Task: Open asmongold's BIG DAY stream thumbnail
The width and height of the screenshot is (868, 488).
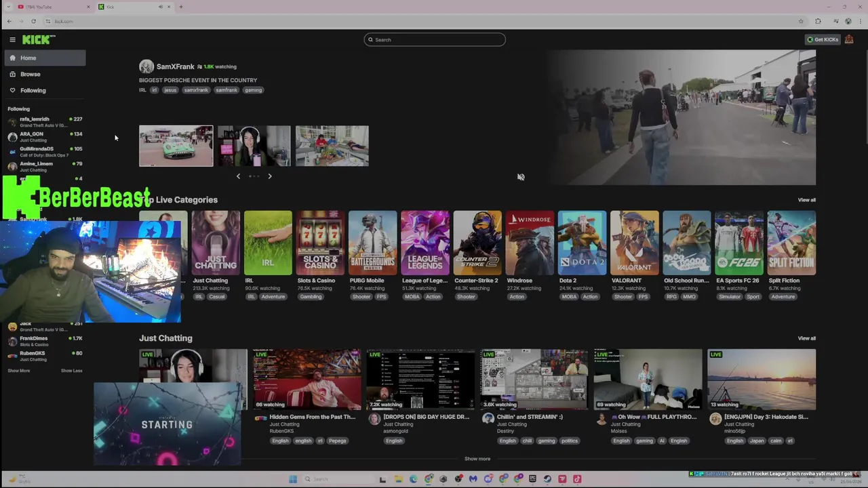Action: point(420,380)
